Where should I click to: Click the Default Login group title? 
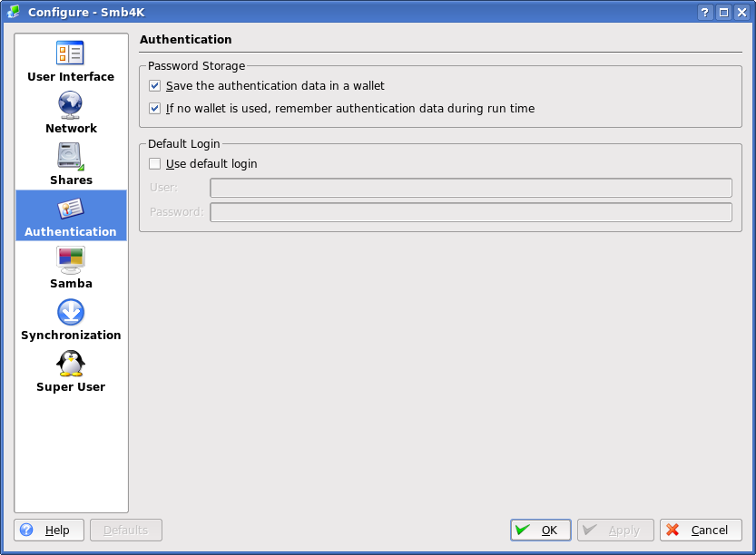(x=183, y=143)
